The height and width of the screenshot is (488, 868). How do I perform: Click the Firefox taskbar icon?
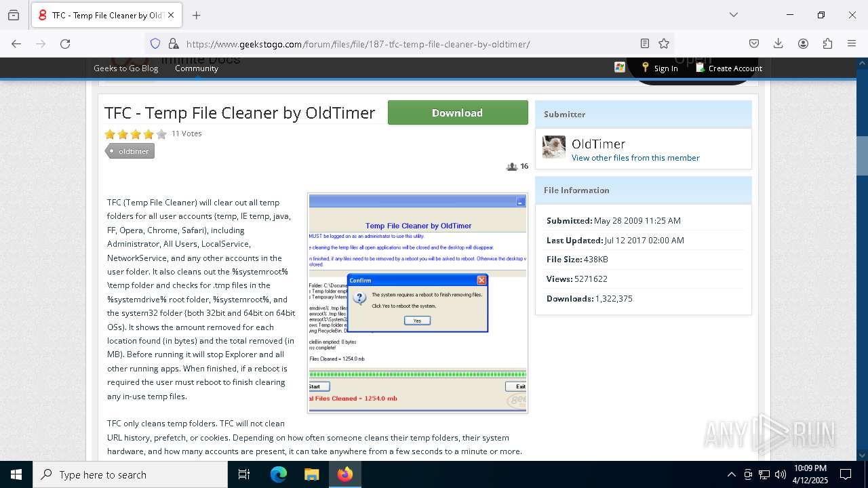click(x=345, y=474)
